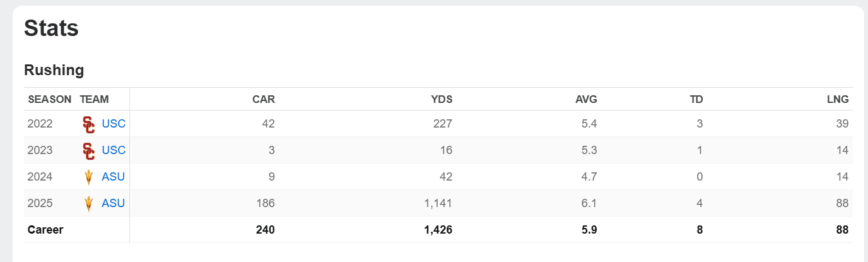Click the 2022 season cell
Viewport: 868px width, 262px height.
pyautogui.click(x=40, y=124)
